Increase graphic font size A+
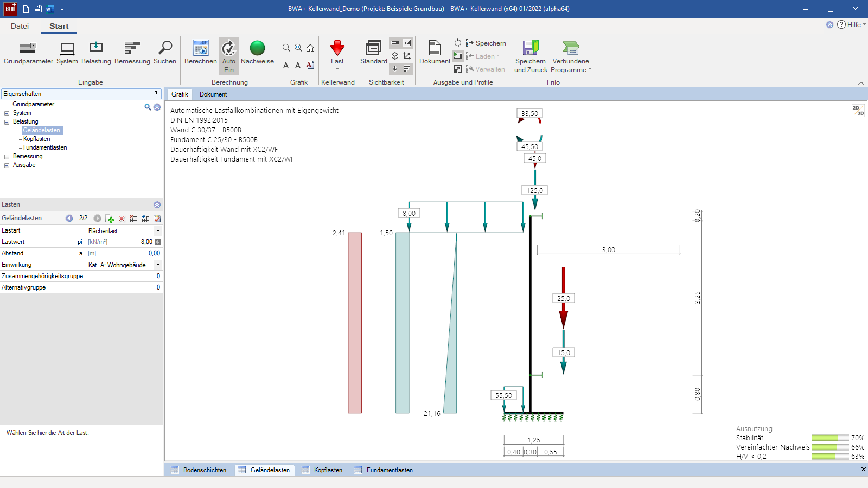The width and height of the screenshot is (868, 488). click(286, 65)
